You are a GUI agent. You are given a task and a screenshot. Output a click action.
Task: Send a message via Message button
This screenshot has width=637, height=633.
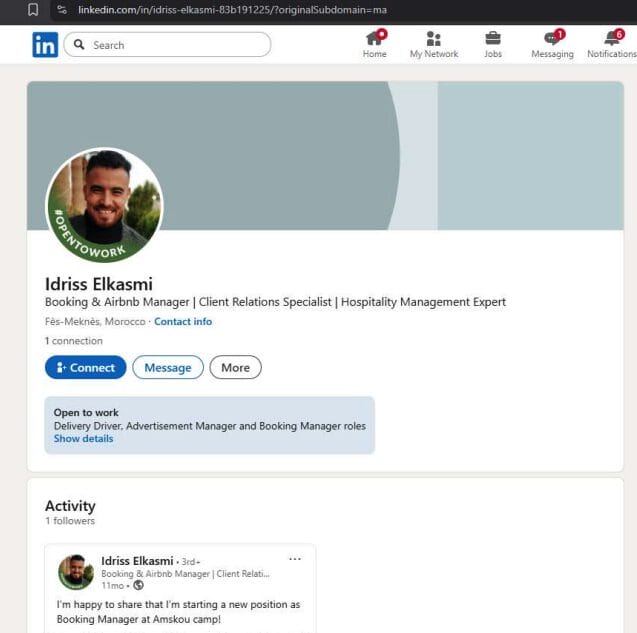(168, 367)
